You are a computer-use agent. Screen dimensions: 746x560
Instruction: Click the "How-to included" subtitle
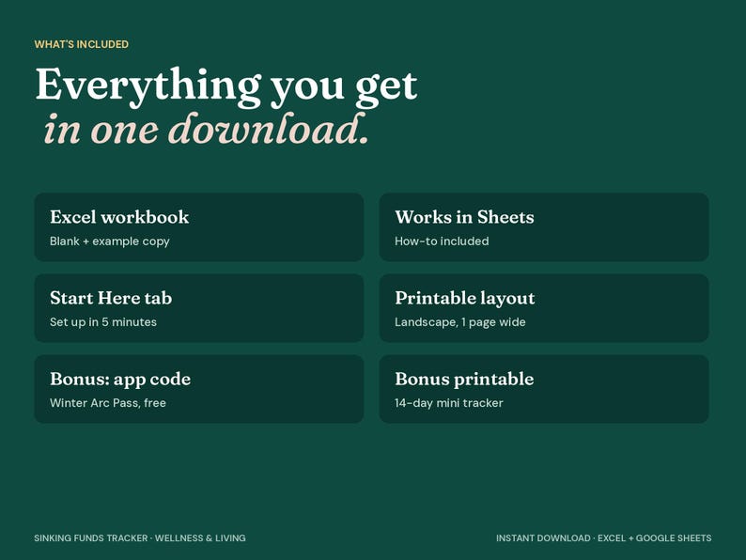442,241
